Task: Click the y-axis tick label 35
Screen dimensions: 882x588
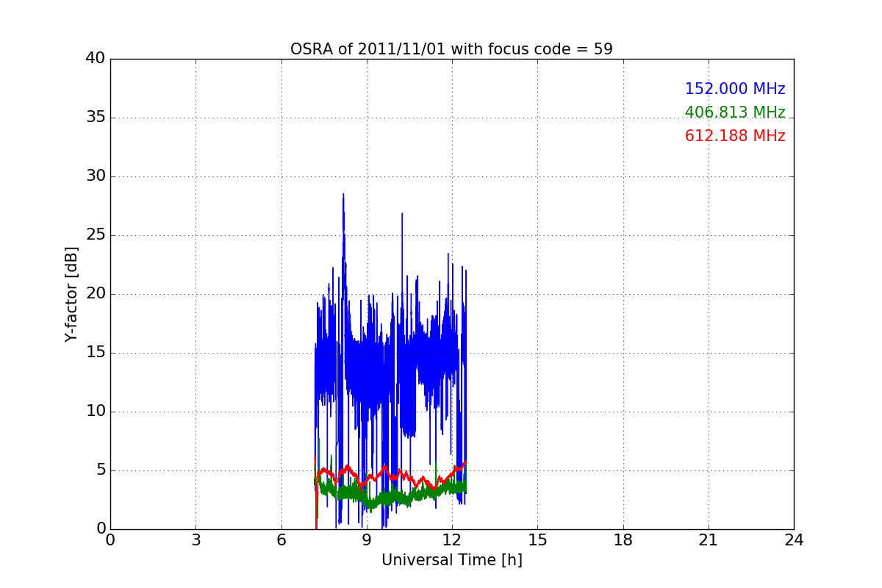Action: 96,118
